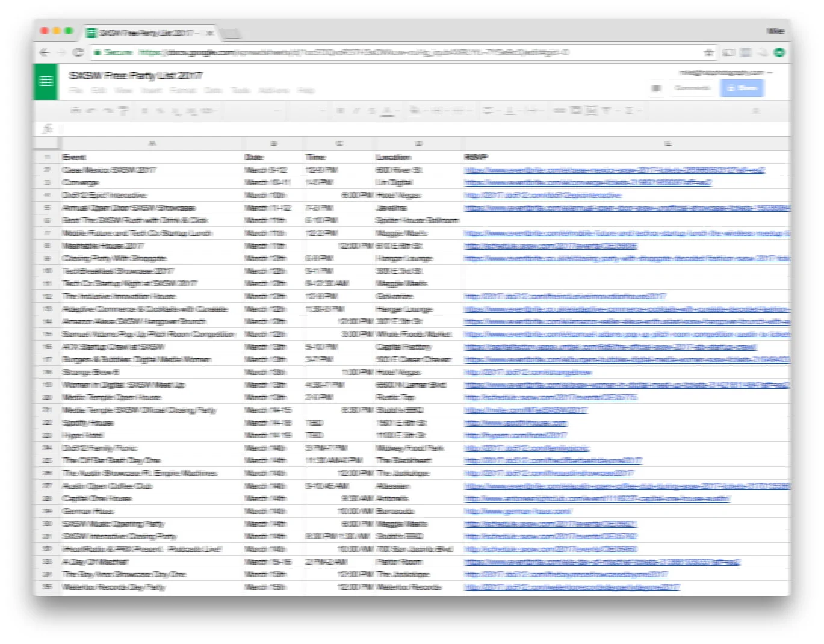Open the more number formats dropdown
Screen dimensions: 824x644
(x=208, y=111)
